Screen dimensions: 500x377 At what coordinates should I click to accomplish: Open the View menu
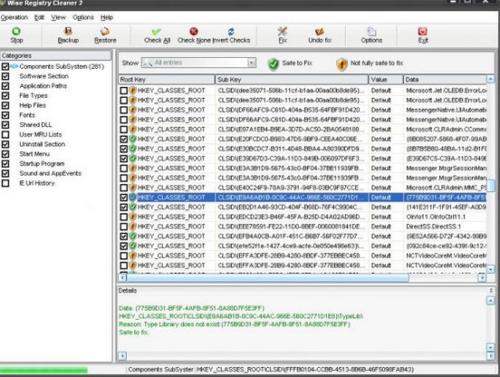tap(58, 17)
